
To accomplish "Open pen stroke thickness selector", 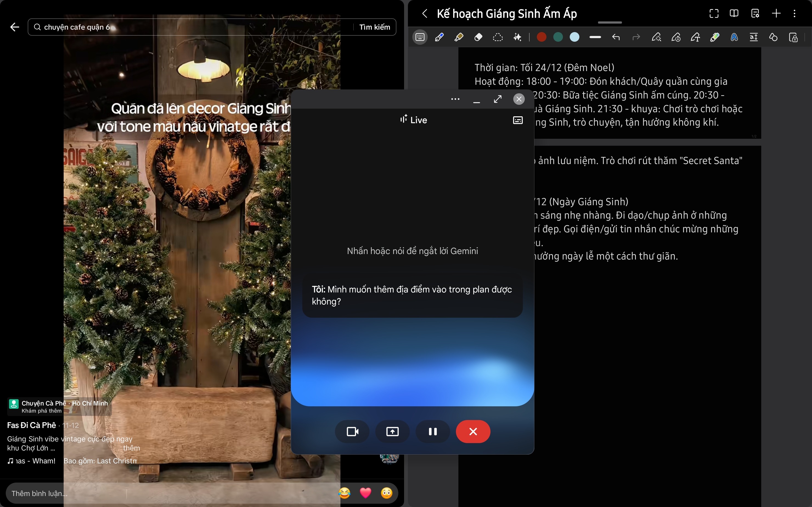I will [x=595, y=37].
